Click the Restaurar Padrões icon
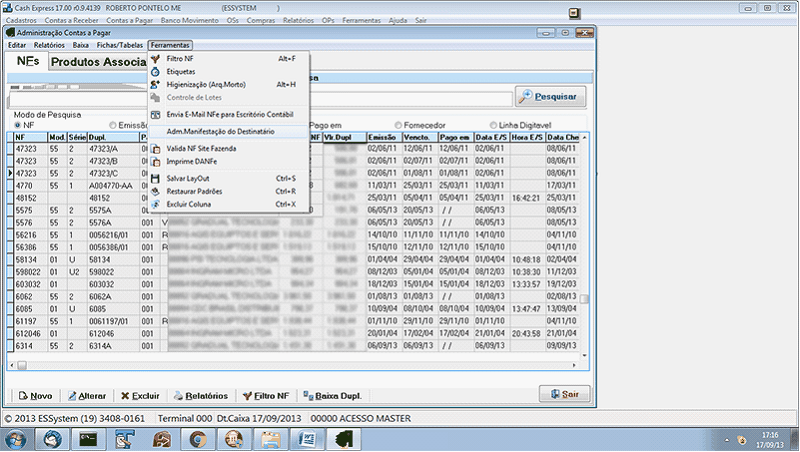800x452 pixels. [x=155, y=191]
